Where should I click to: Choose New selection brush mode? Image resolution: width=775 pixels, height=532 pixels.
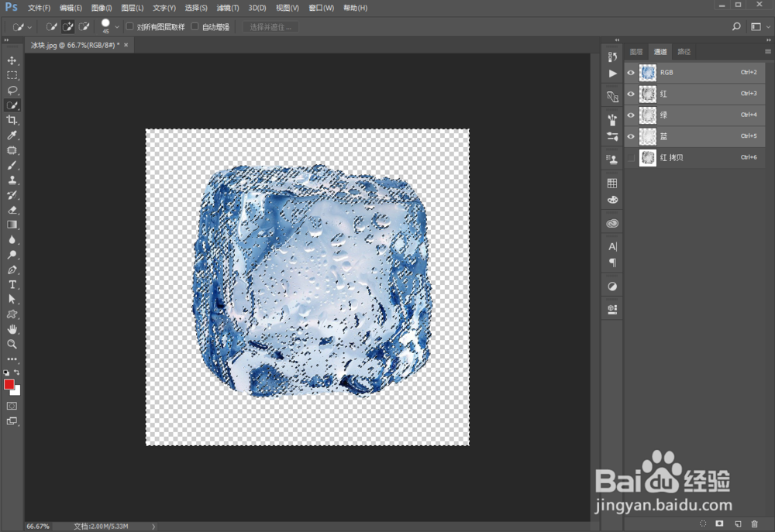tap(51, 26)
